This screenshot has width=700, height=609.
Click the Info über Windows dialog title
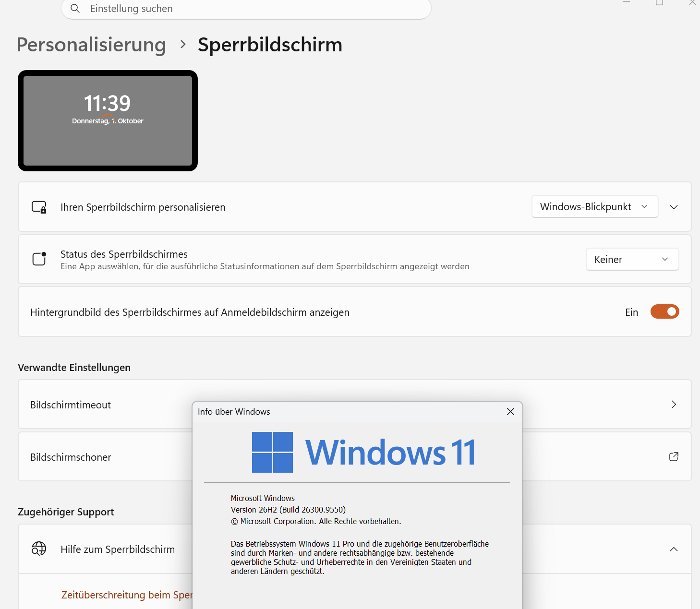click(234, 412)
